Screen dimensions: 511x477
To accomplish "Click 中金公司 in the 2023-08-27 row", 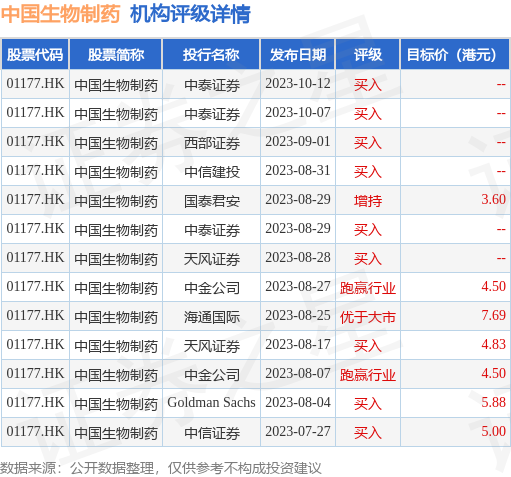I will point(212,288).
